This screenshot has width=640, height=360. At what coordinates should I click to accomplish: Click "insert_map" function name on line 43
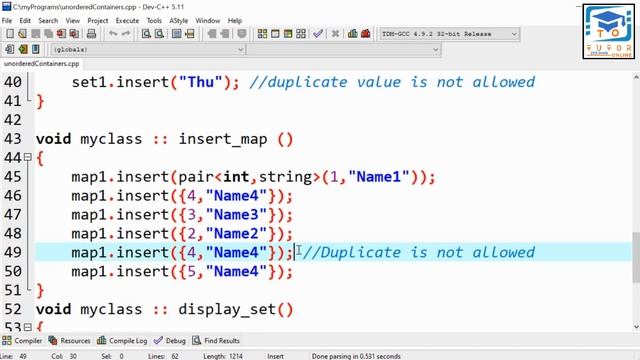click(223, 139)
